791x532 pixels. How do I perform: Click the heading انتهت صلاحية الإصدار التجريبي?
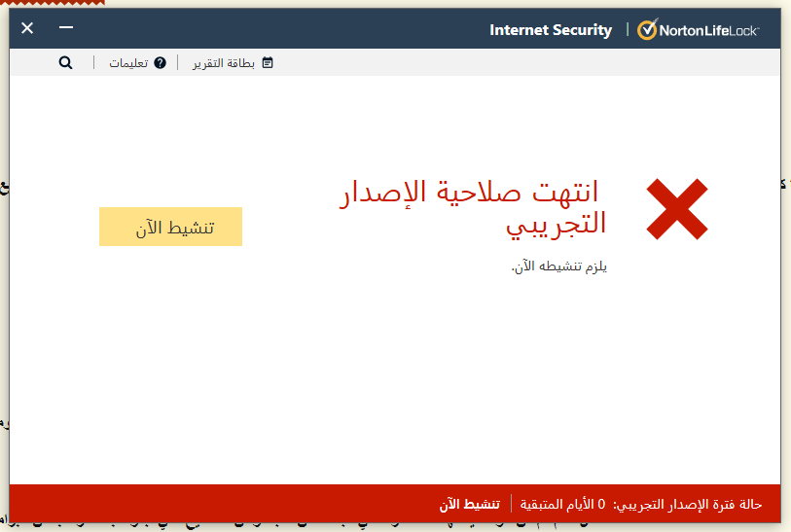coord(473,209)
